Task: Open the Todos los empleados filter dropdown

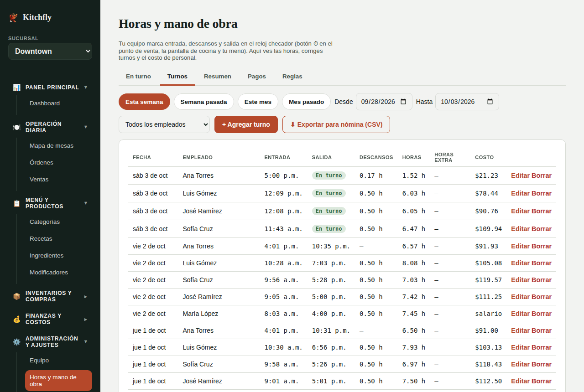Action: 164,124
